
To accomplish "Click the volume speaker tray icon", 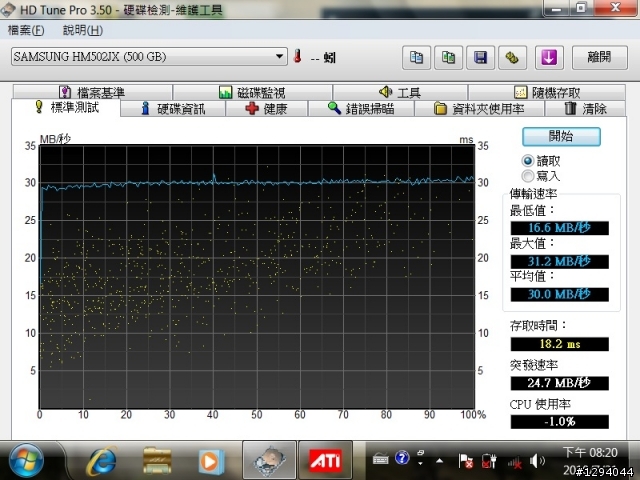I will 537,461.
